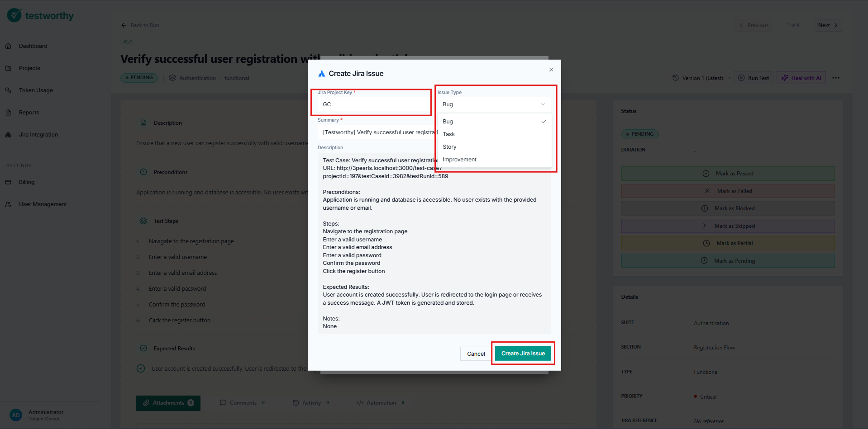Screen dimensions: 868x429
Task: Open Dashboard from the sidebar
Action: point(33,46)
